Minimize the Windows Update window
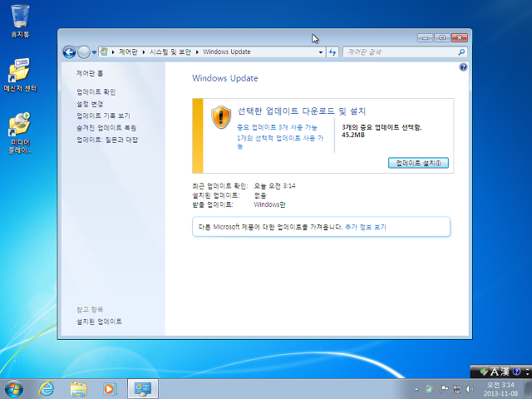532x399 pixels. (x=425, y=38)
